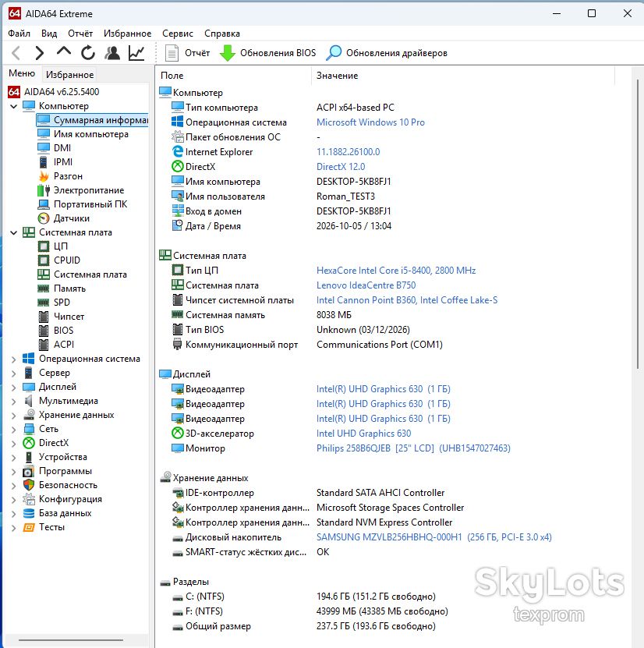Expand the Операционная система tree node
This screenshot has width=644, height=648.
13,359
